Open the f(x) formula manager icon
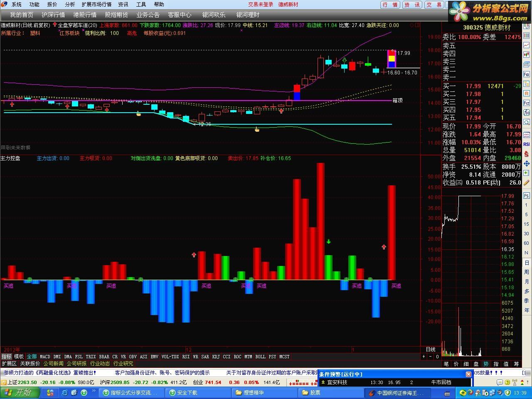 point(527,112)
